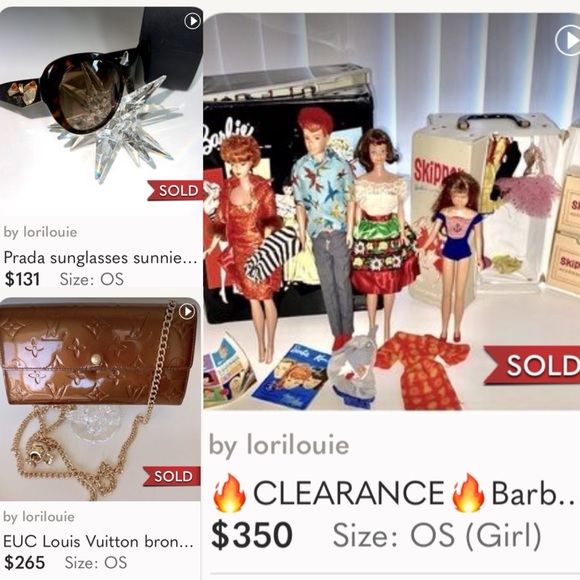Open 'Prada sunglasses sunnie...' listing title
Viewport: 580px width, 580px height.
[100, 258]
